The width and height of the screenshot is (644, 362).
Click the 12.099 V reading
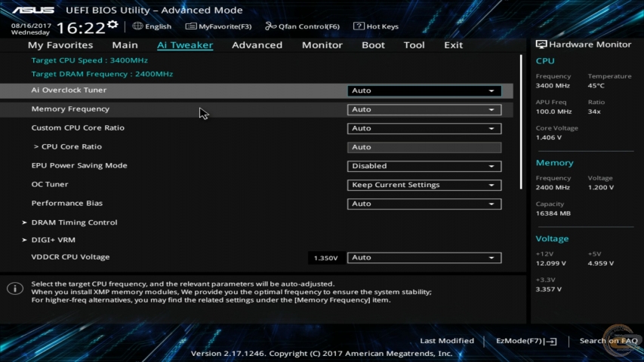point(551,263)
